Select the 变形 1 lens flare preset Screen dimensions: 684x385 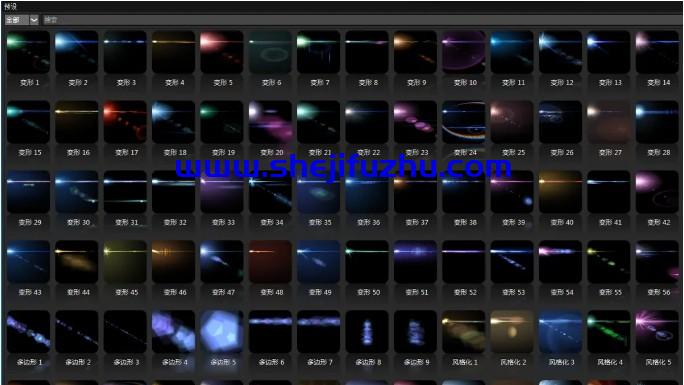[x=28, y=52]
